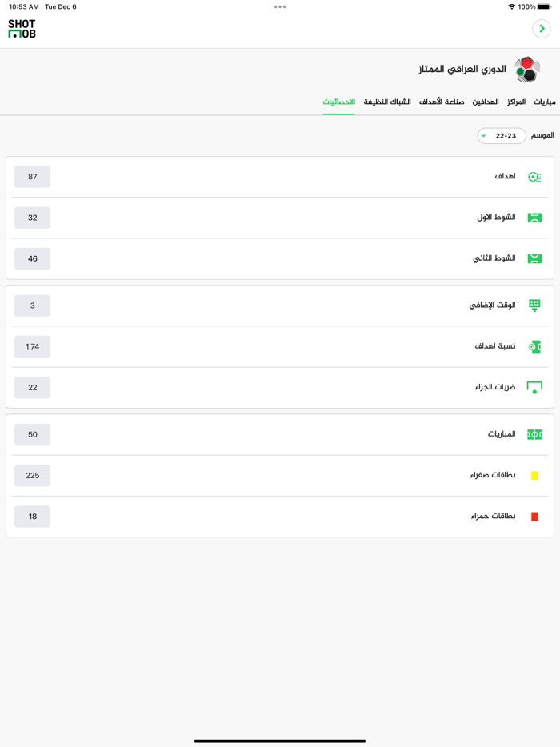
Task: Tap the الوقت الإضافي label
Action: click(492, 305)
